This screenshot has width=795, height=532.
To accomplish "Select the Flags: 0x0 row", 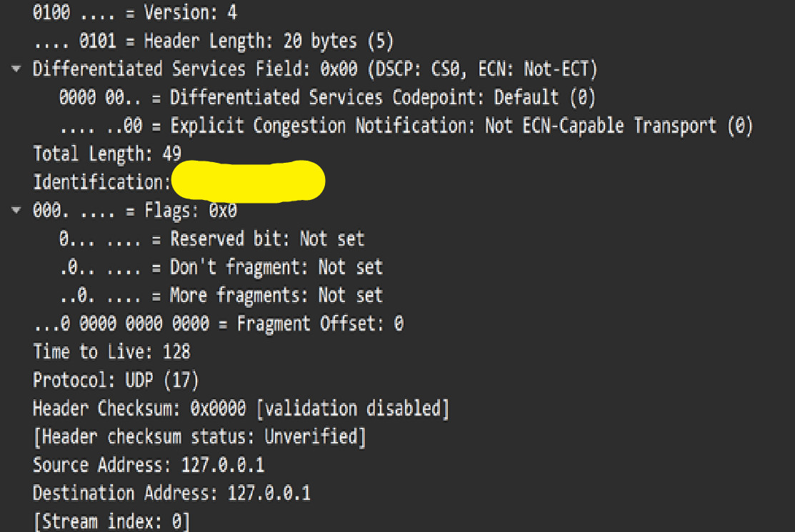I will tap(135, 210).
